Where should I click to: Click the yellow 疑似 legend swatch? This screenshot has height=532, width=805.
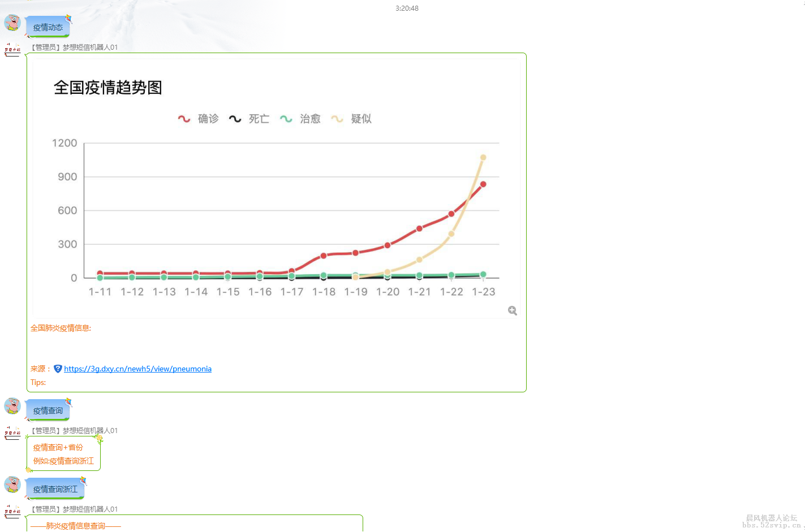pos(337,119)
